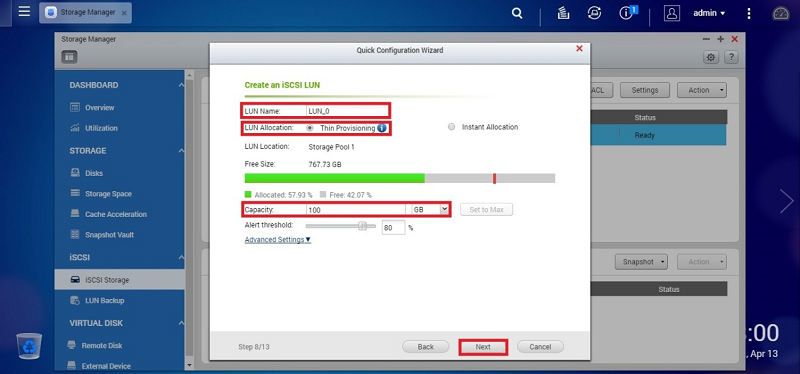Image resolution: width=800 pixels, height=374 pixels.
Task: Click the admin user avatar icon
Action: click(x=671, y=13)
